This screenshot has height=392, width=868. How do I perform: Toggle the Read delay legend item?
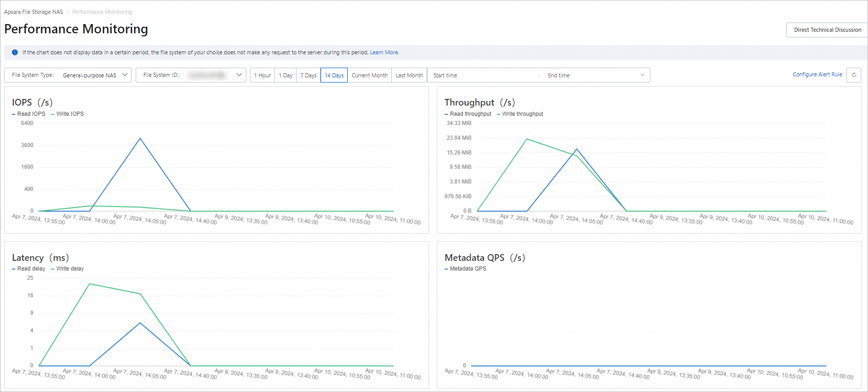[x=29, y=269]
